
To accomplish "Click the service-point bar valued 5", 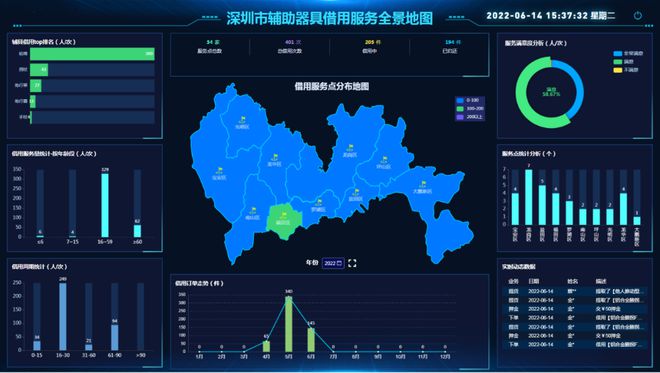I will [x=542, y=205].
